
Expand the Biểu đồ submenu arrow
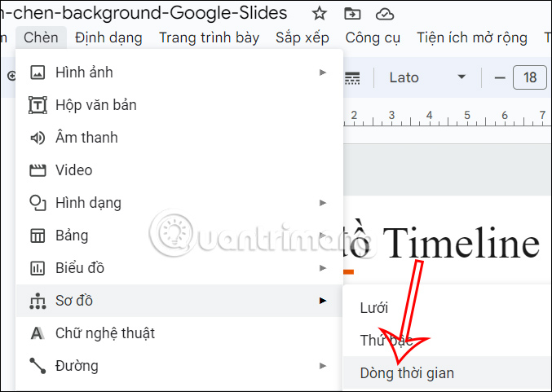tap(322, 268)
